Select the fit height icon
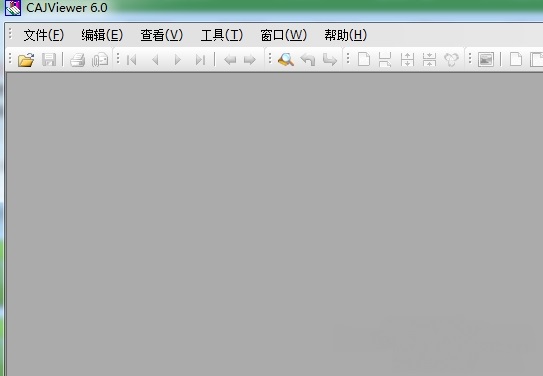543x376 pixels. point(407,60)
